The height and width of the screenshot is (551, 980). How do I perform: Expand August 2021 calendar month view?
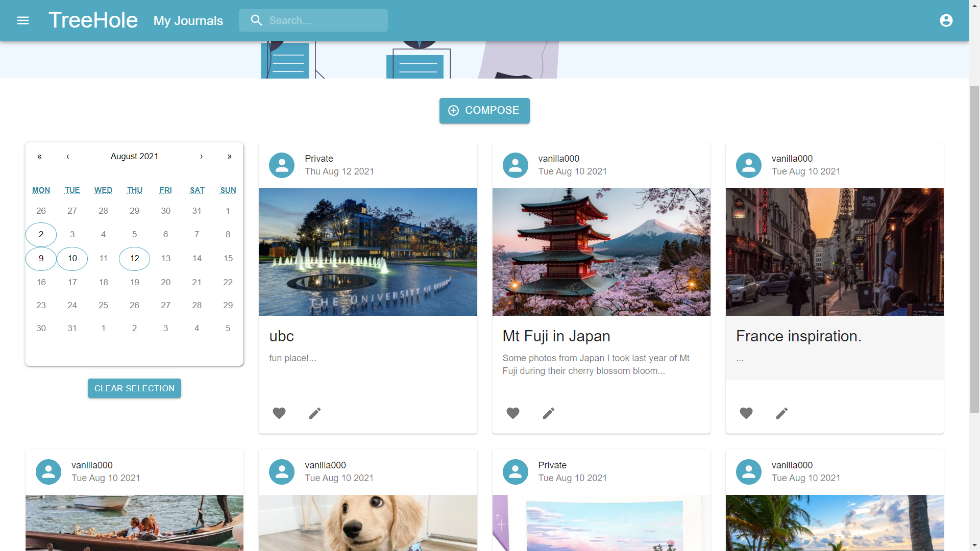coord(134,157)
